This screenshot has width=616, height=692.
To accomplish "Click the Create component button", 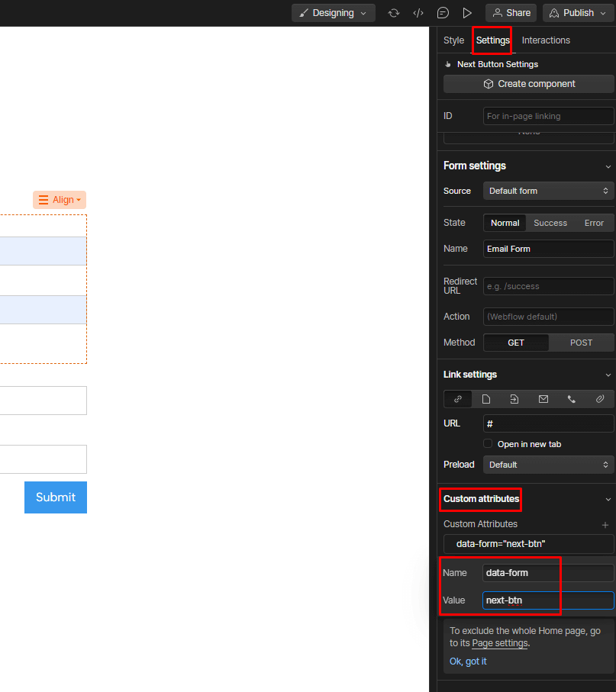I will (529, 84).
